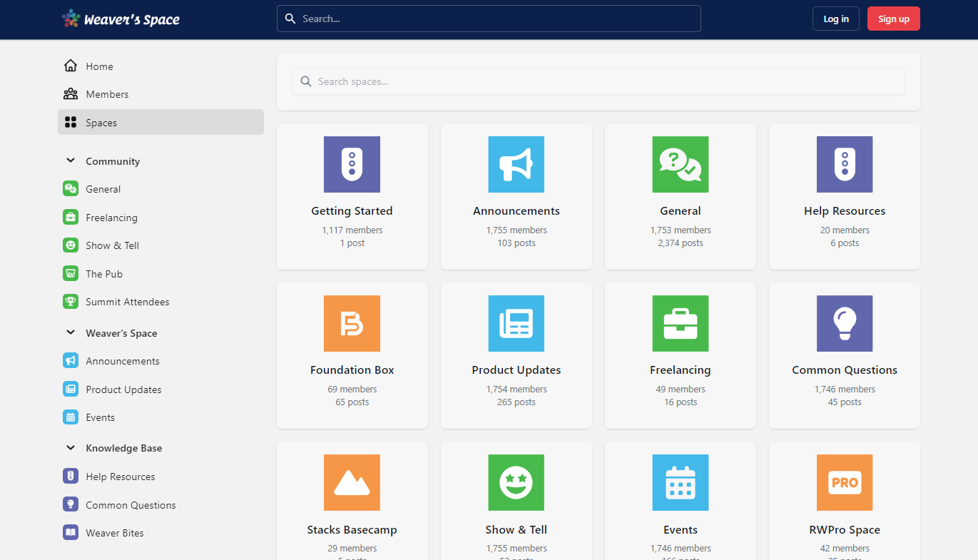
Task: Collapse the Weaver's Space section
Action: (x=70, y=332)
